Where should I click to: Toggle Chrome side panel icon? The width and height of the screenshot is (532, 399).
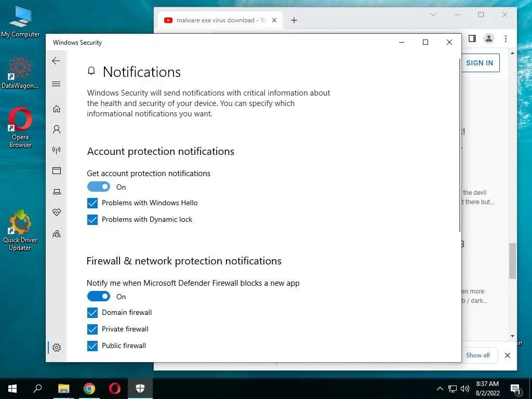pos(472,38)
